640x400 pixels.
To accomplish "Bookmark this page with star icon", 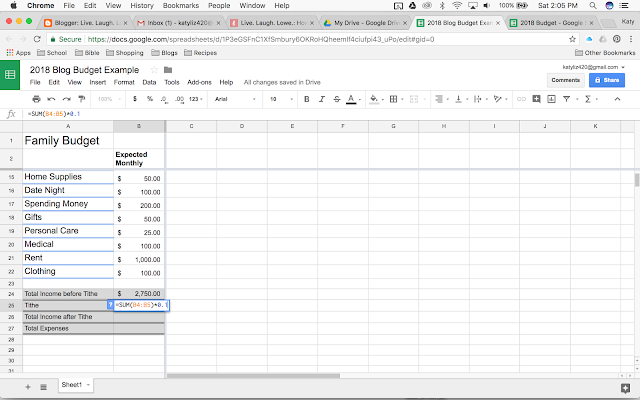I will 572,39.
